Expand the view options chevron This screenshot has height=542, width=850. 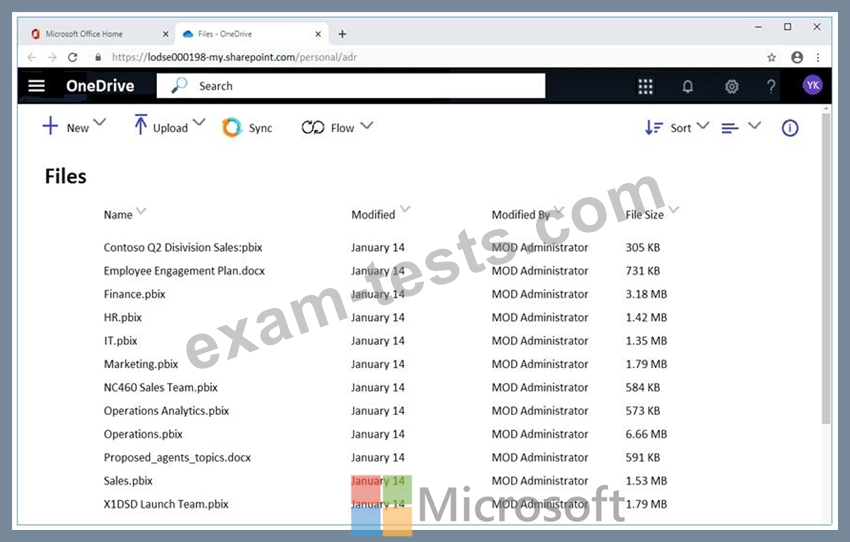click(754, 126)
